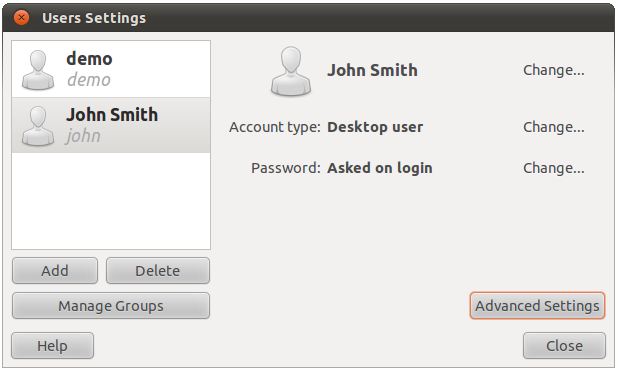
Task: Change the John Smith display name
Action: pos(554,70)
